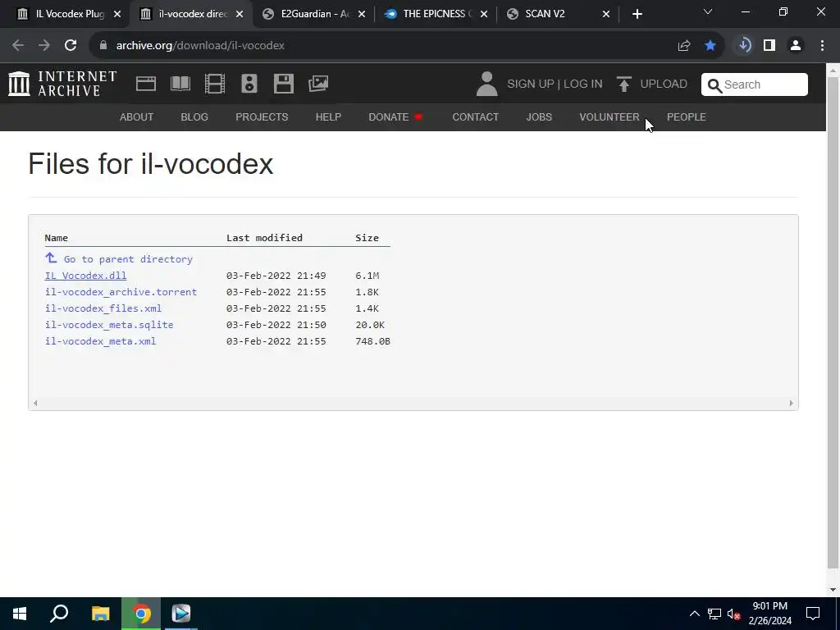The height and width of the screenshot is (630, 840).
Task: Open the Web (Wayback) icon in Archive nav
Action: tap(146, 84)
